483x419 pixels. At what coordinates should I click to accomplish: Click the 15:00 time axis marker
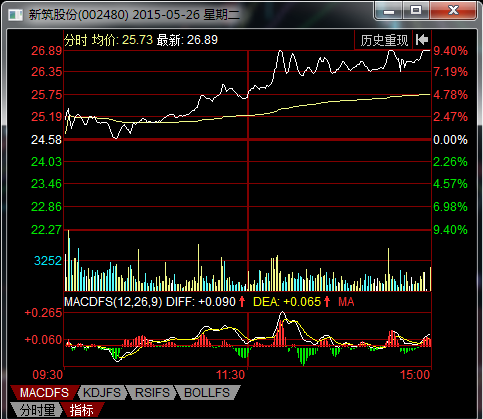[x=415, y=375]
